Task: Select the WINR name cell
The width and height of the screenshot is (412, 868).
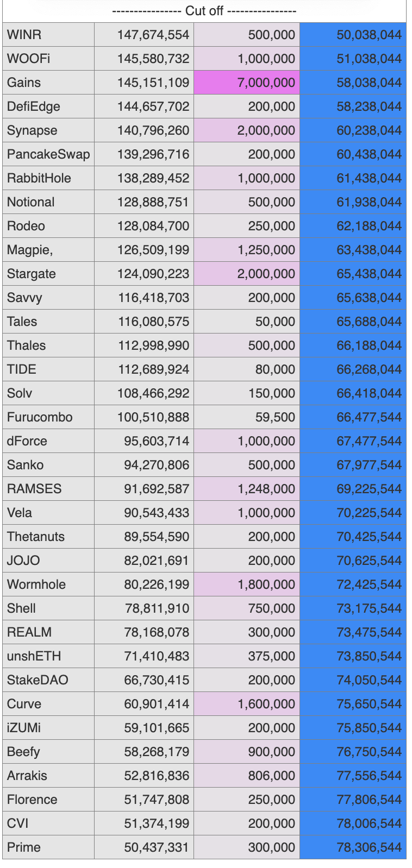Action: point(48,35)
